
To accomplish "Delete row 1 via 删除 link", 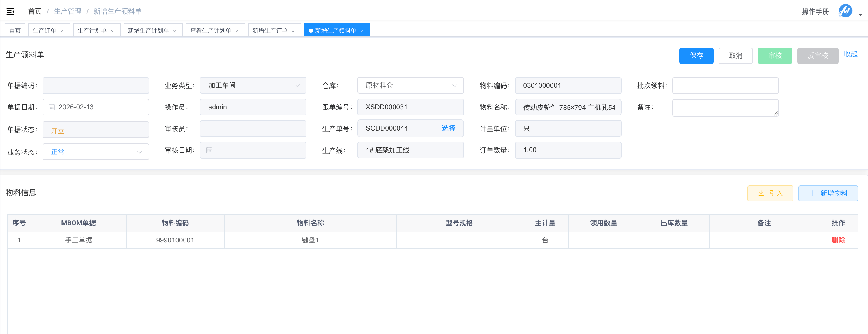I will pyautogui.click(x=838, y=240).
